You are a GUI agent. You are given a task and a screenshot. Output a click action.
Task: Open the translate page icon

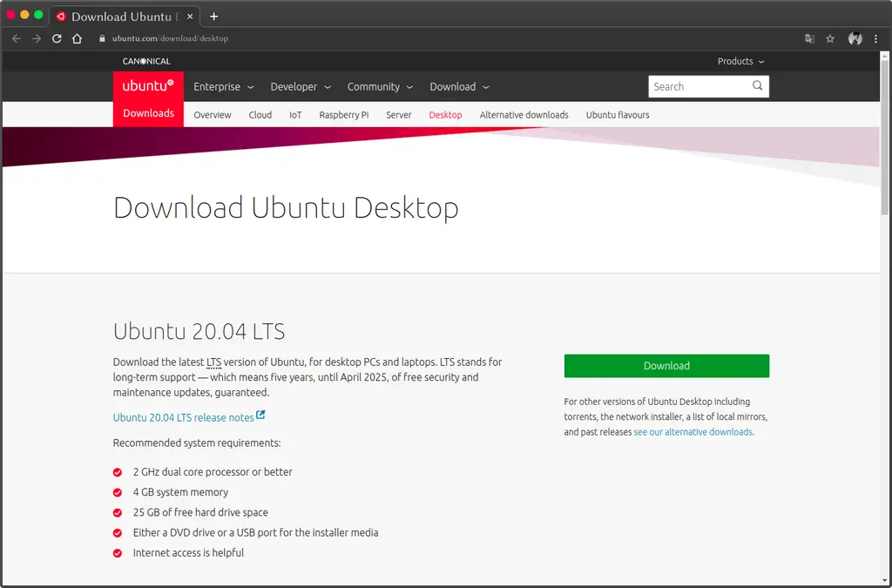pos(809,38)
